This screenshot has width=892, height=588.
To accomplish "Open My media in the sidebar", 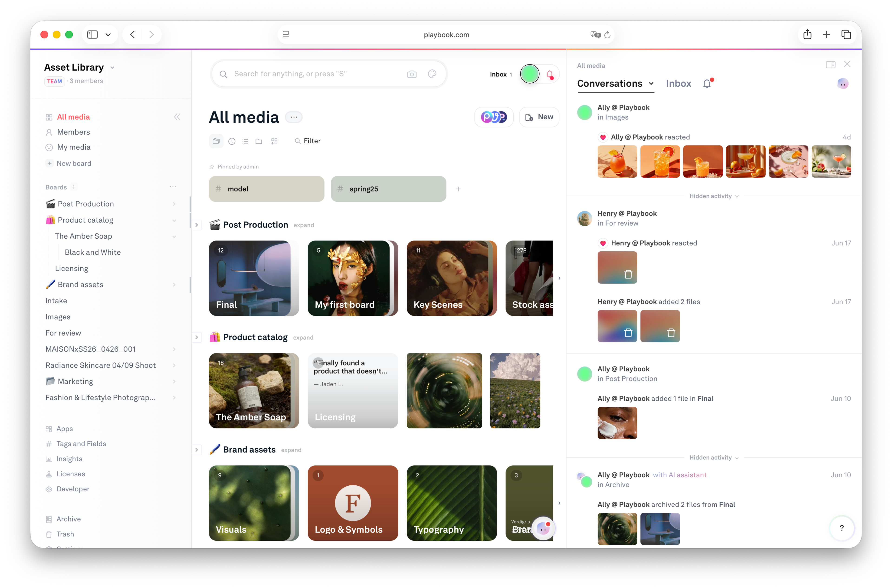I will [x=74, y=147].
